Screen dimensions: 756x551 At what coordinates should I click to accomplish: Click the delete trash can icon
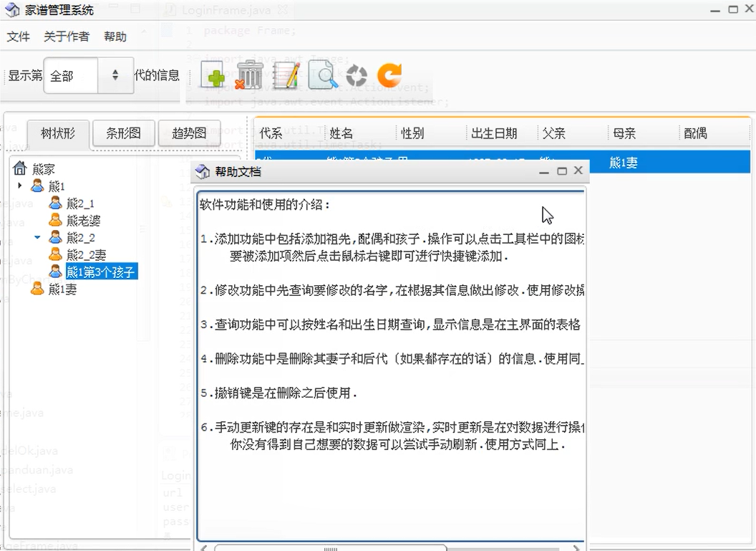coord(248,75)
